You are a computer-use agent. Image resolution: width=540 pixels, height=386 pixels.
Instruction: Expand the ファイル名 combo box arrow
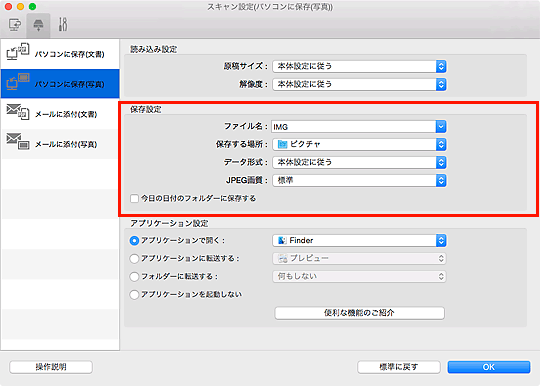441,127
